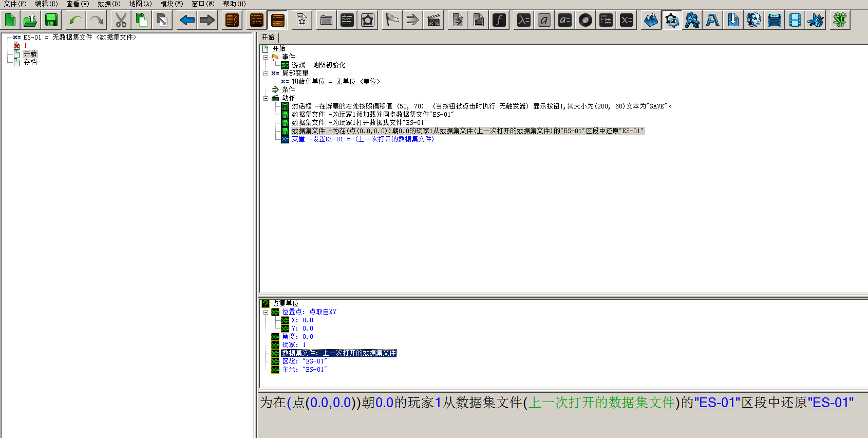Select the 存档 trigger in left list

tap(30, 62)
